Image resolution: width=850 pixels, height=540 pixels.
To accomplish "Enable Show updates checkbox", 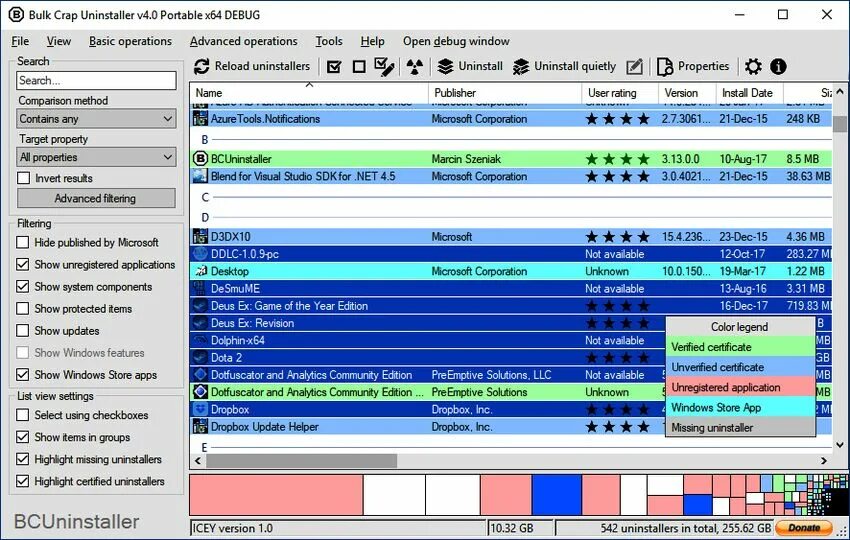I will coord(23,331).
